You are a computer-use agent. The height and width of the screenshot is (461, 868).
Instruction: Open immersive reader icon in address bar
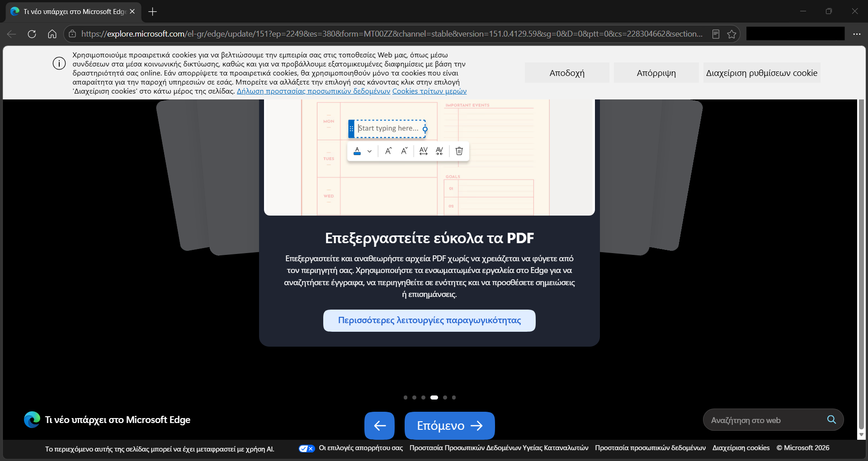716,34
